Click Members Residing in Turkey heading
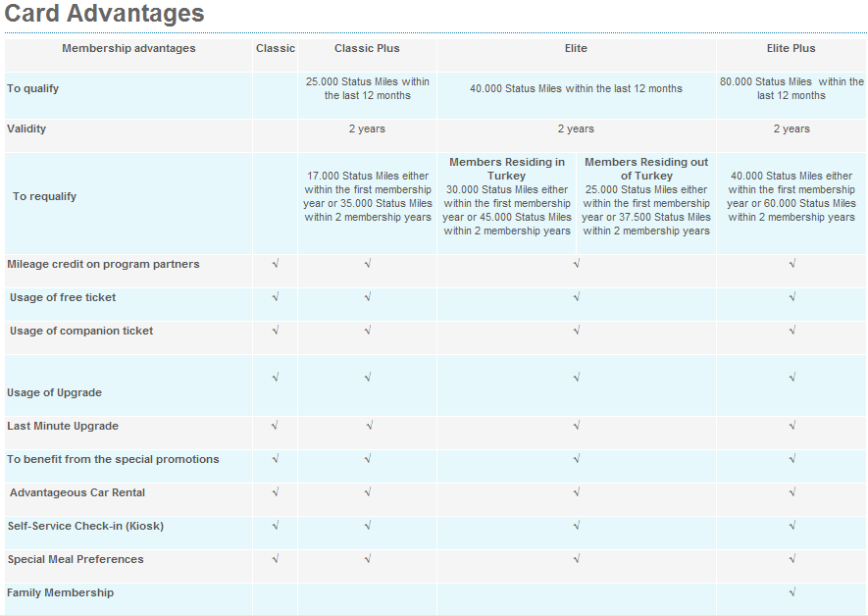Screen dimensions: 868x616 click(506, 169)
